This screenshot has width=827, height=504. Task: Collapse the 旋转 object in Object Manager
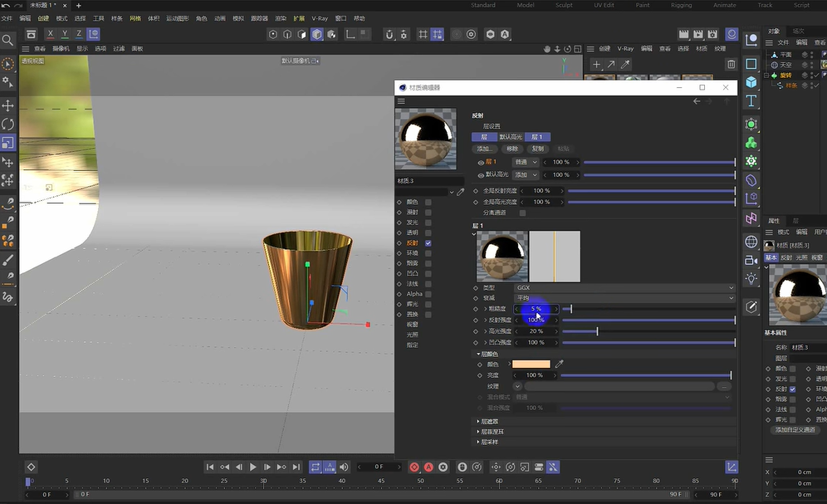pyautogui.click(x=765, y=74)
